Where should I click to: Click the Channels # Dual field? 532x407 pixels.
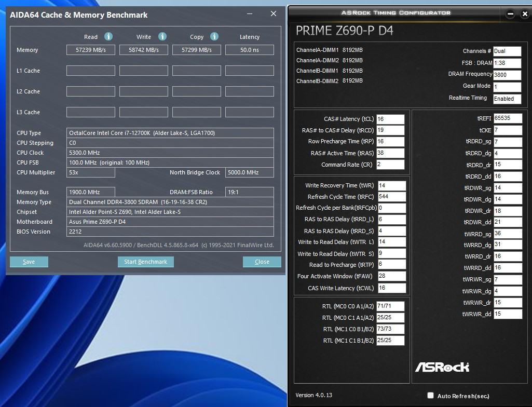pos(507,51)
